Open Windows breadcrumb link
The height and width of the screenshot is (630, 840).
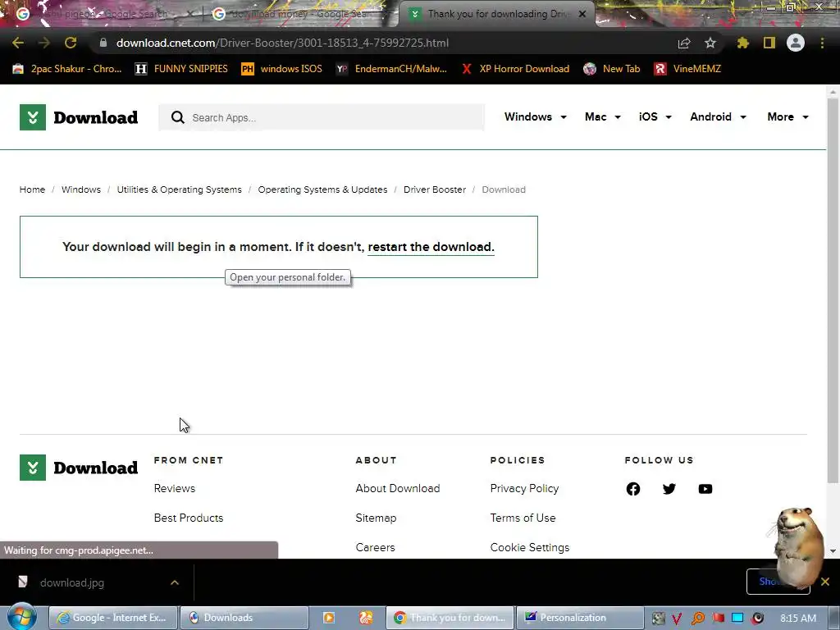81,189
